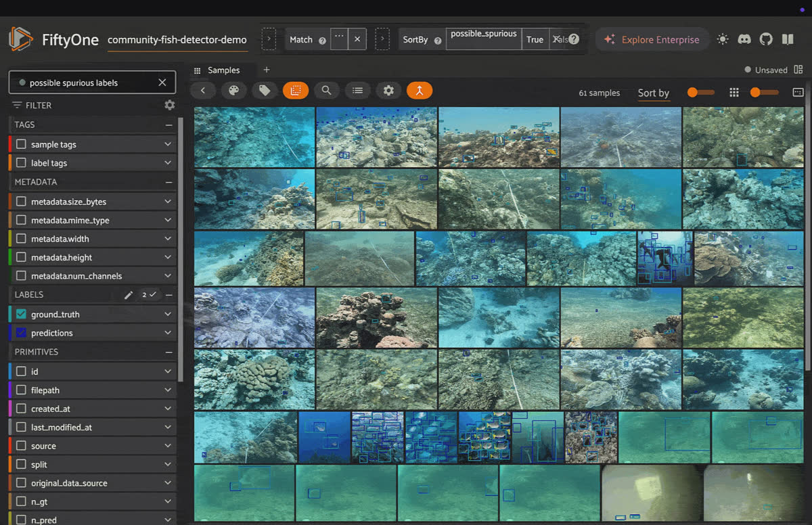
Task: Click the orange model evaluation icon
Action: point(420,90)
